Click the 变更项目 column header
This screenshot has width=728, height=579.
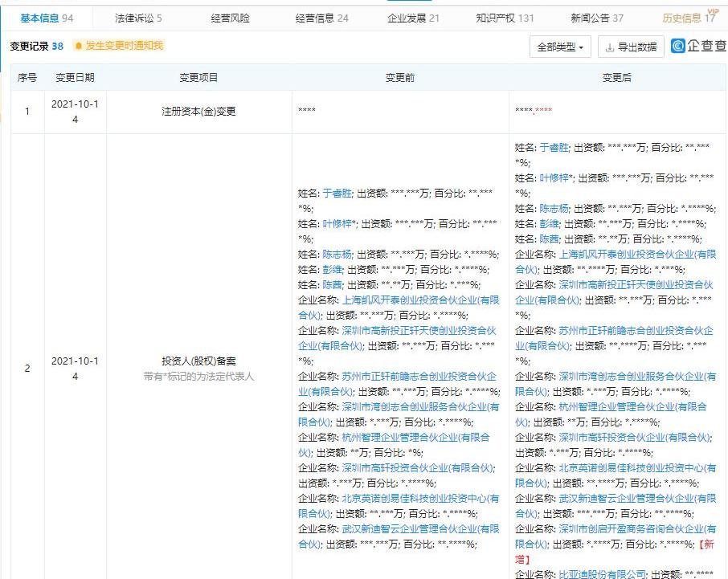[198, 77]
